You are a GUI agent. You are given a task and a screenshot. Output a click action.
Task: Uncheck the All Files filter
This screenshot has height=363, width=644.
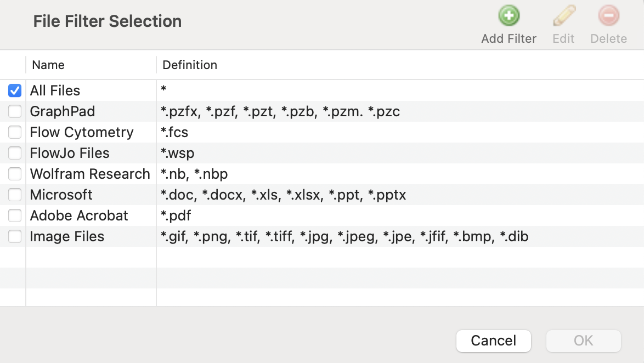coord(14,90)
